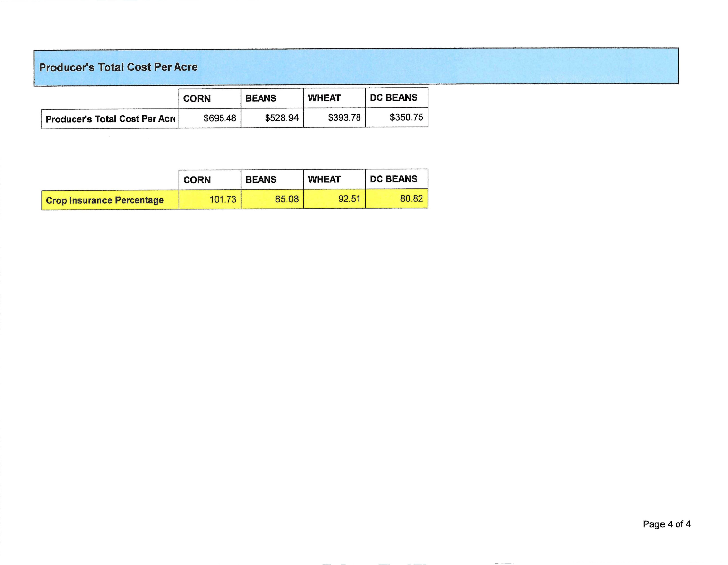
Task: Click the yellow Crop Insurance Percentage label
Action: click(x=105, y=200)
